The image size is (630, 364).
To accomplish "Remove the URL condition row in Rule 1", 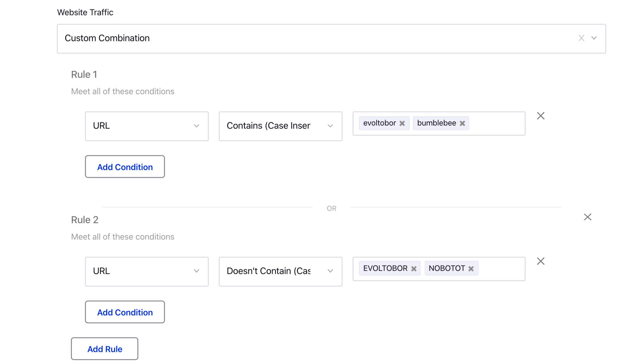I will coord(541,116).
